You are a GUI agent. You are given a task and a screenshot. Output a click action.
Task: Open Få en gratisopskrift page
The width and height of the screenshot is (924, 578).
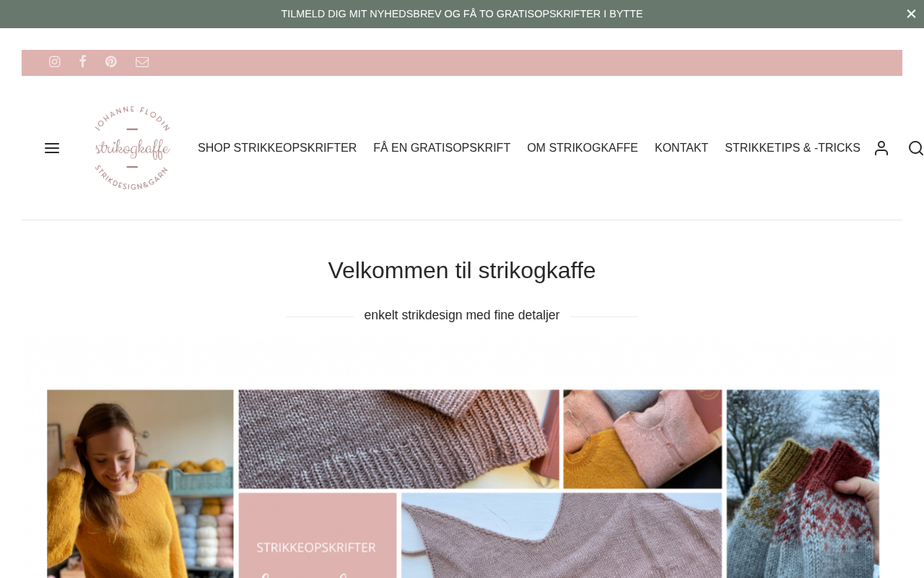coord(442,148)
